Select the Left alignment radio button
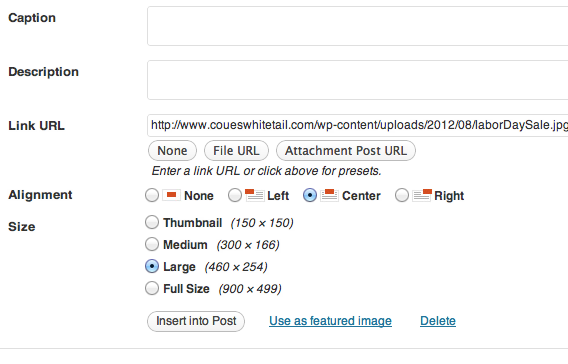This screenshot has height=364, width=568. click(235, 195)
